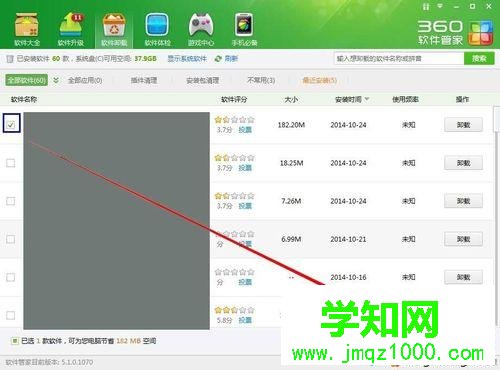Click version text 5.1.0.1070 in status bar
Image resolution: width=500 pixels, height=370 pixels.
77,362
